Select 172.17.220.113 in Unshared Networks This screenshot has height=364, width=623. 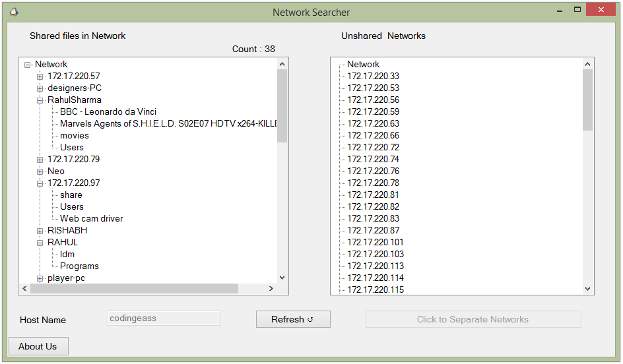376,266
